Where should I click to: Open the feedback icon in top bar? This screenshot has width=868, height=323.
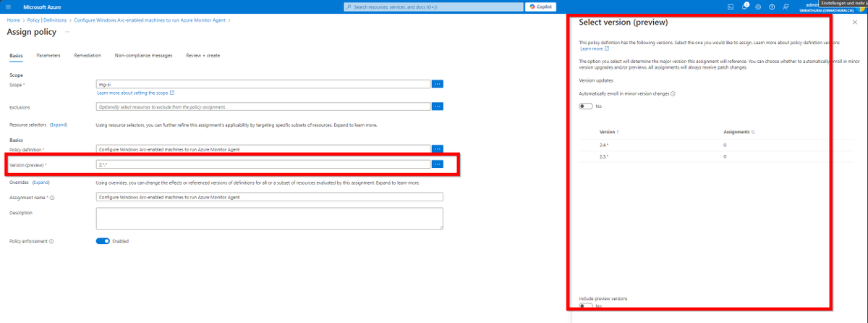pos(786,7)
